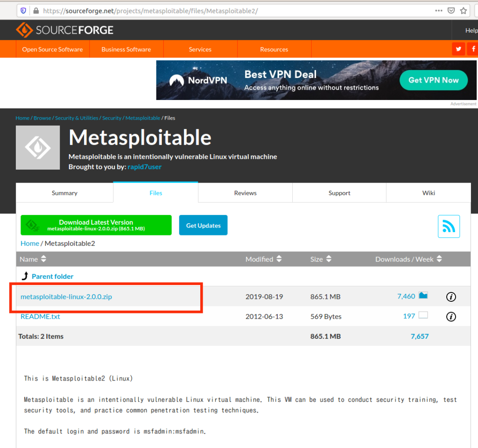Go to Parent folder link
The image size is (478, 448).
[x=52, y=276]
